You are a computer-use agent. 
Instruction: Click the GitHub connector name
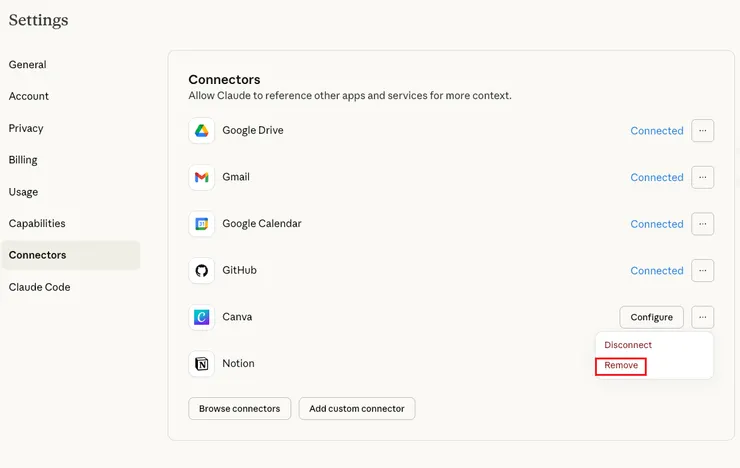click(239, 270)
